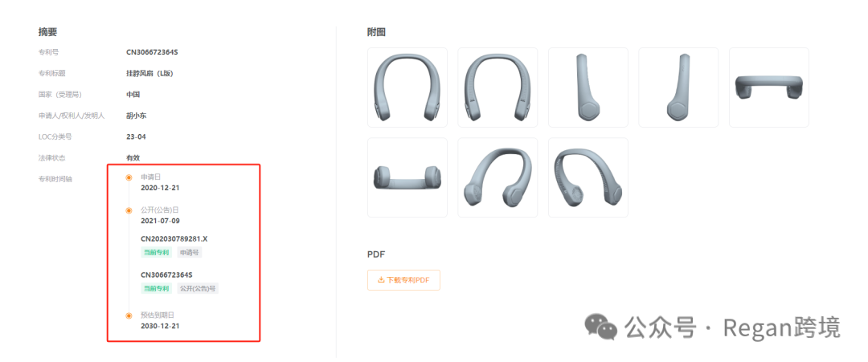Open the top-view fan thumbnail
868x362 pixels.
pos(769,87)
